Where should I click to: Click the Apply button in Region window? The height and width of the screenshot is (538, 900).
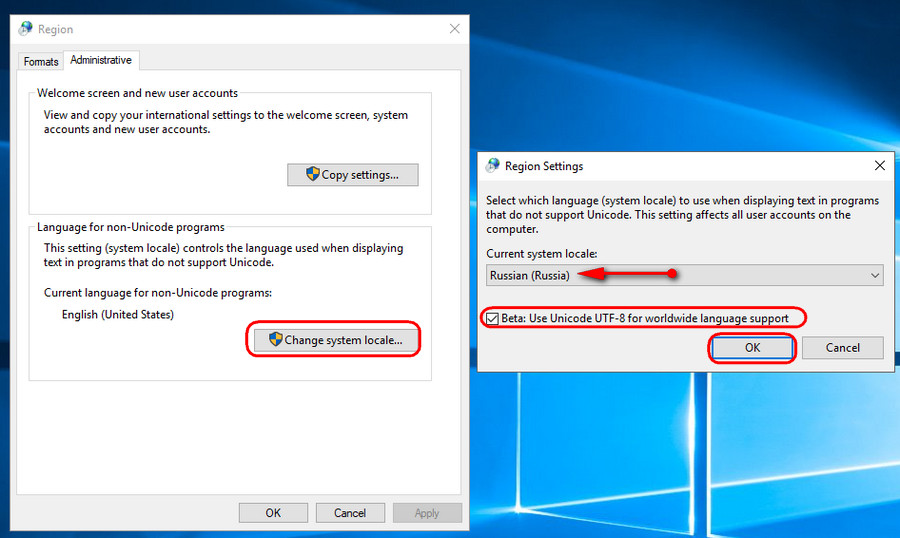(x=427, y=513)
